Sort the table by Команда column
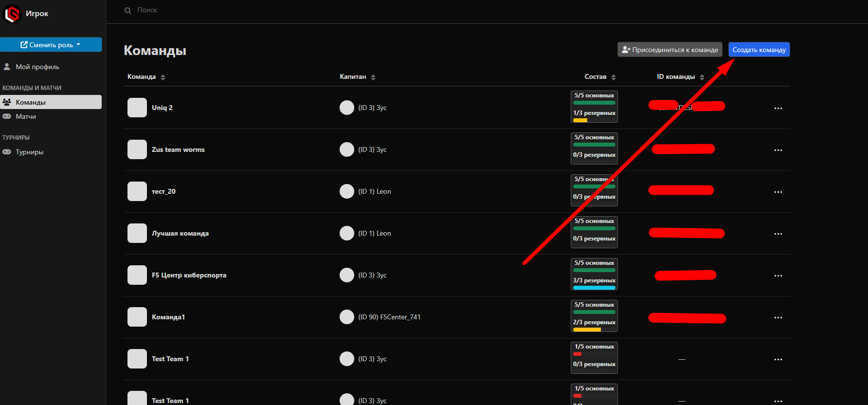Screen dimensions: 868x405 point(146,77)
